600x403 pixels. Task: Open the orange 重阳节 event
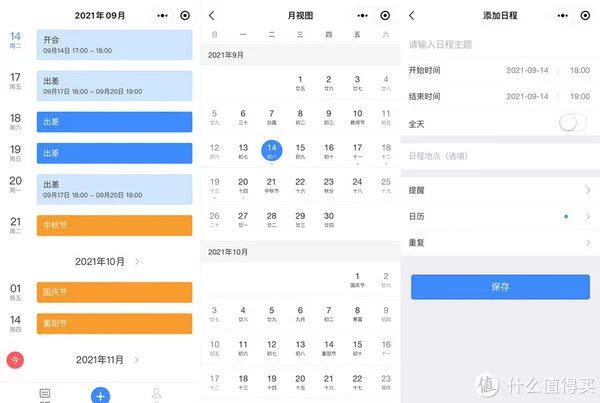pyautogui.click(x=114, y=324)
